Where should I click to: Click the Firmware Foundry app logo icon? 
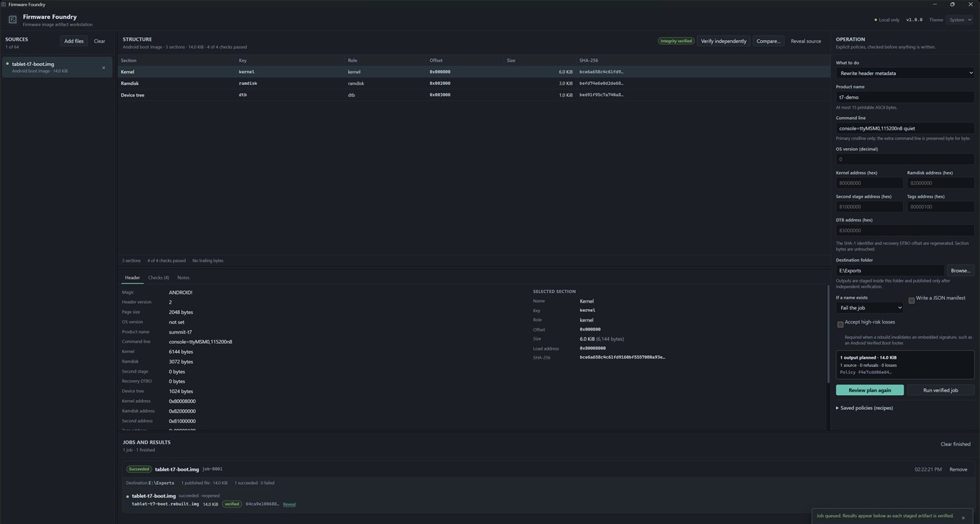(13, 20)
